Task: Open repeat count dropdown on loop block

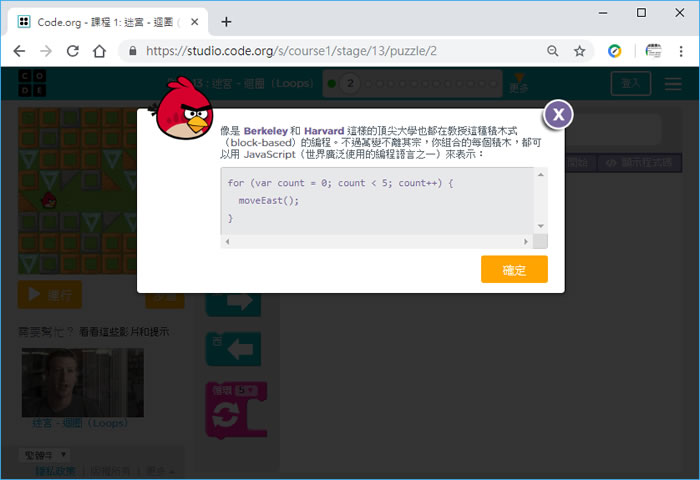Action: tap(245, 390)
